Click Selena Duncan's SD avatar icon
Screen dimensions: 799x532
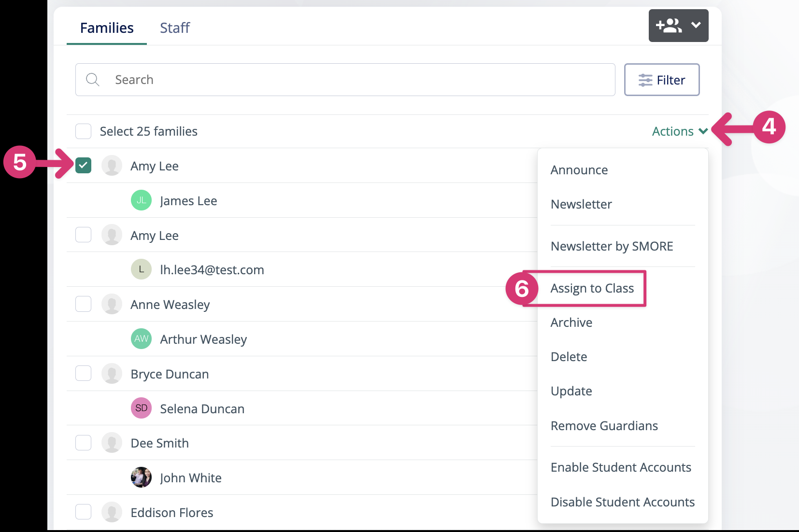(x=141, y=408)
